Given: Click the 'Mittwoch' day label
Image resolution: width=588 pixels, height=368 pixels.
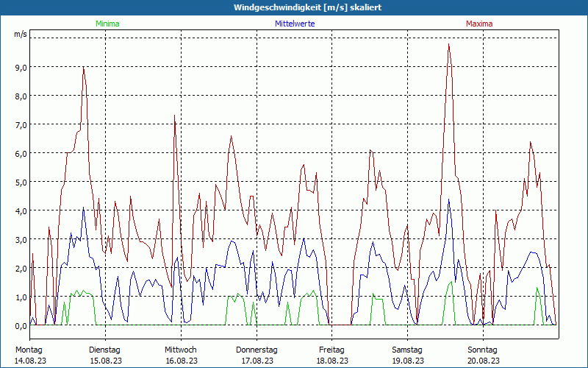Looking at the screenshot, I should pos(181,350).
